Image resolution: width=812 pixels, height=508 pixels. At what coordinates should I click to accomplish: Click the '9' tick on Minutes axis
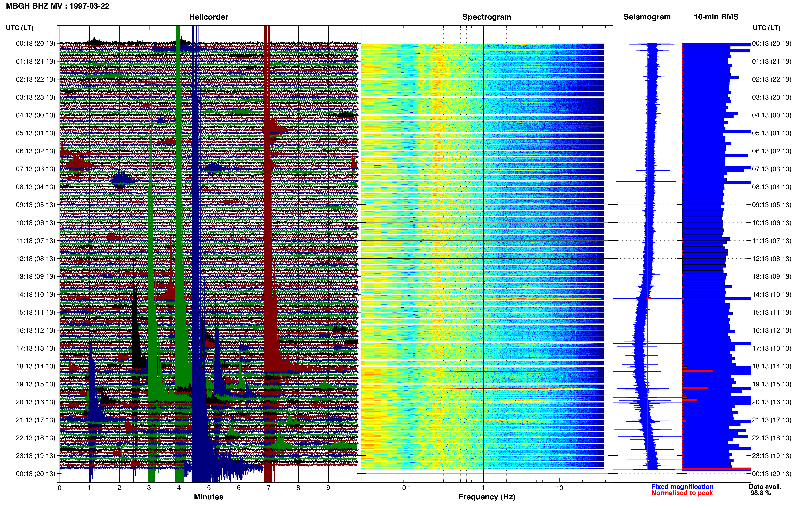coord(328,488)
